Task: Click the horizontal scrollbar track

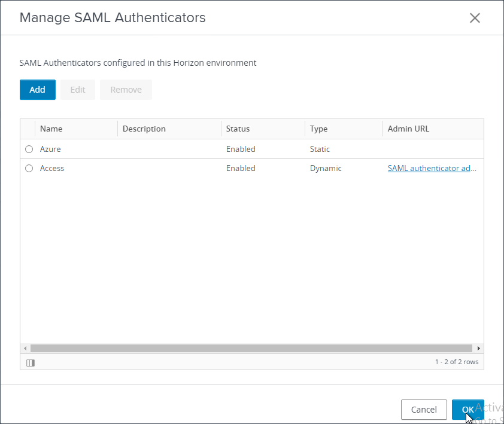Action: point(251,348)
